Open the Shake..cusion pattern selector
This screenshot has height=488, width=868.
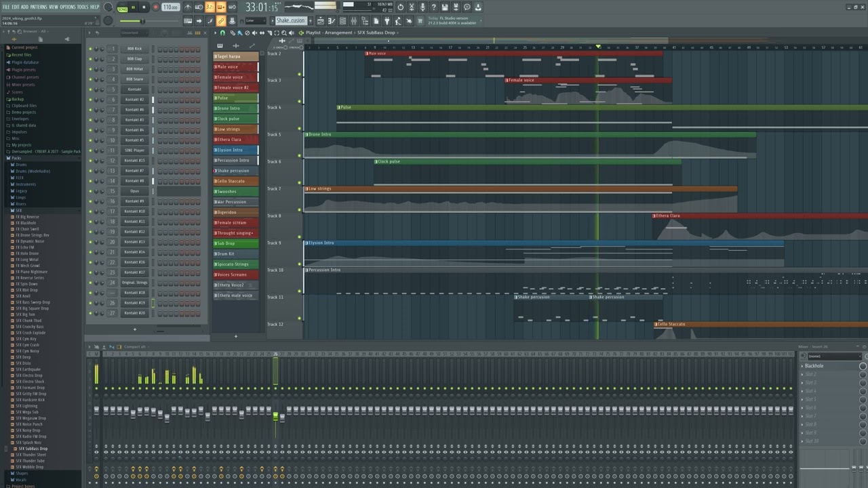point(291,20)
